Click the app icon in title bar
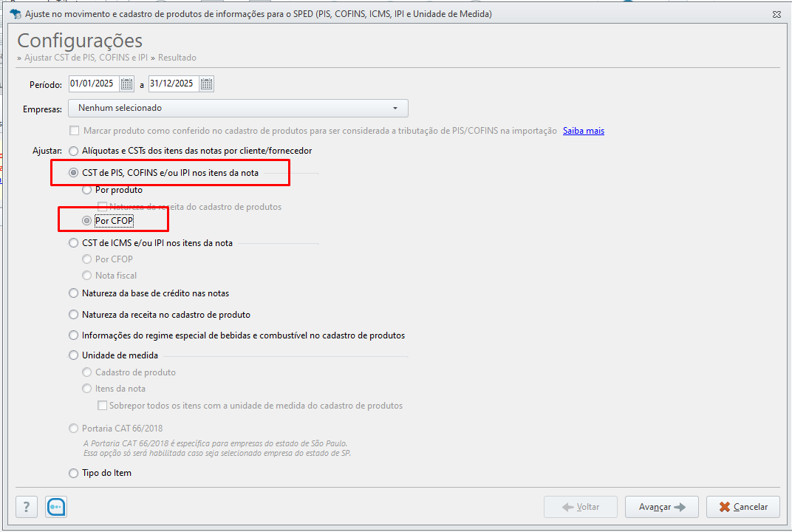The image size is (792, 532). tap(16, 13)
